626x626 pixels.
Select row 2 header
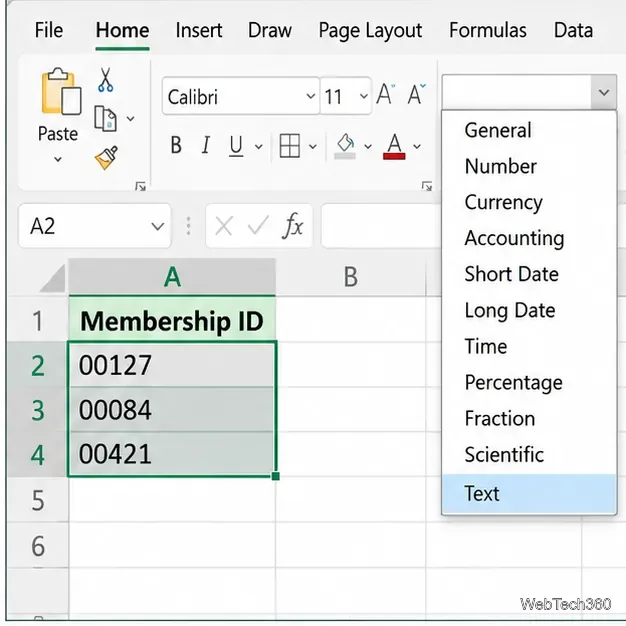[x=38, y=365]
